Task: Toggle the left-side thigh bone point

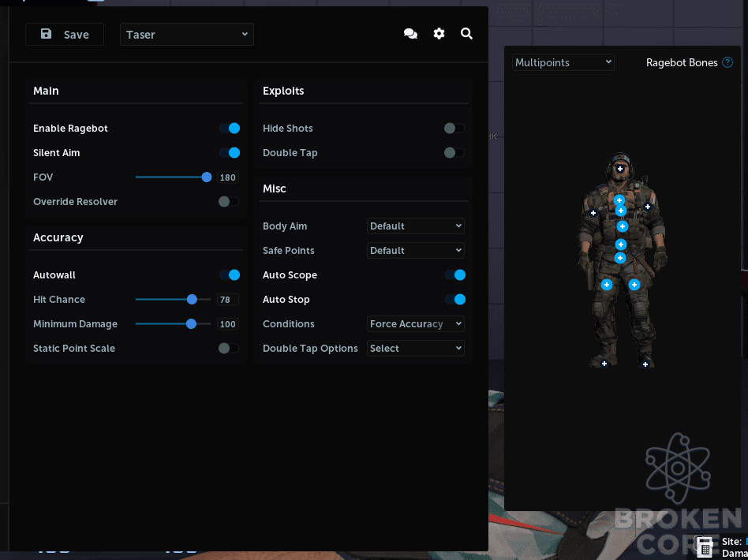Action: click(x=606, y=285)
